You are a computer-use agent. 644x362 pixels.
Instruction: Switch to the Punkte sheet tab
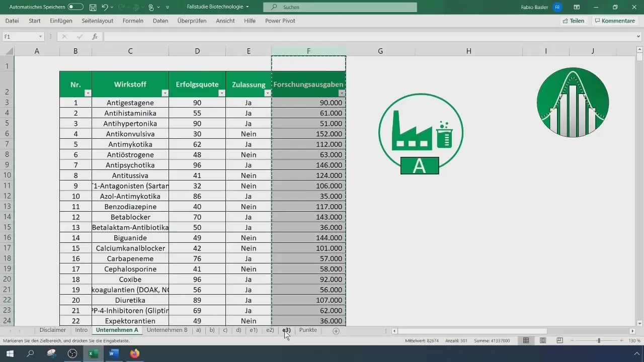(308, 330)
